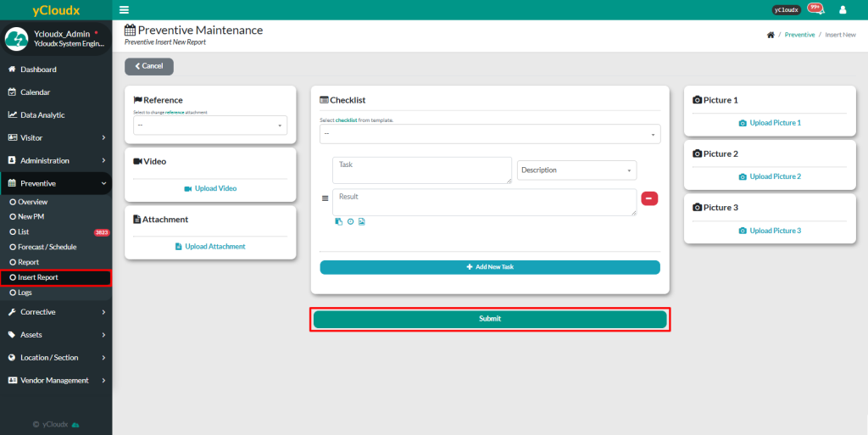Click the Add New Task button

[489, 267]
